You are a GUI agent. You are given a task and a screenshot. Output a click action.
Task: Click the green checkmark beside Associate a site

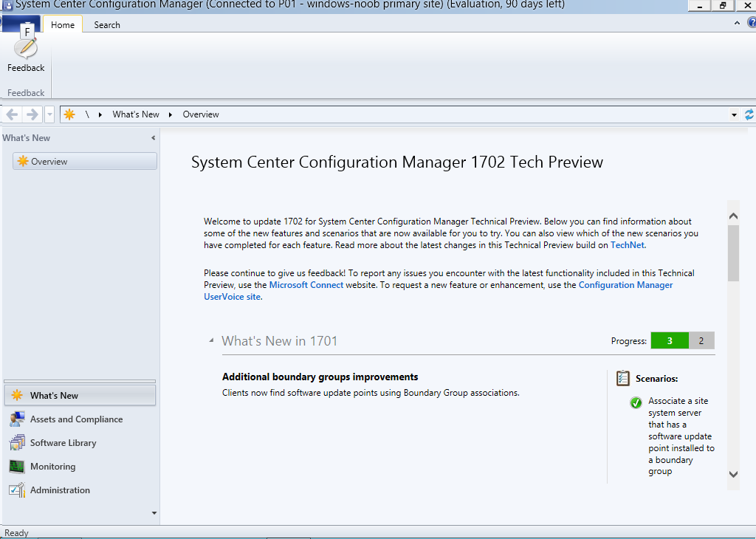click(636, 402)
